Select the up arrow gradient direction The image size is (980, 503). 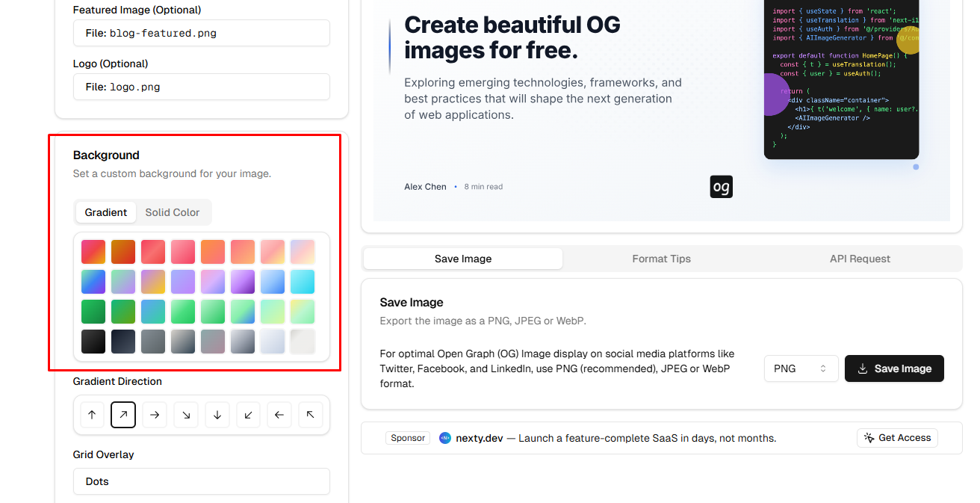click(92, 415)
